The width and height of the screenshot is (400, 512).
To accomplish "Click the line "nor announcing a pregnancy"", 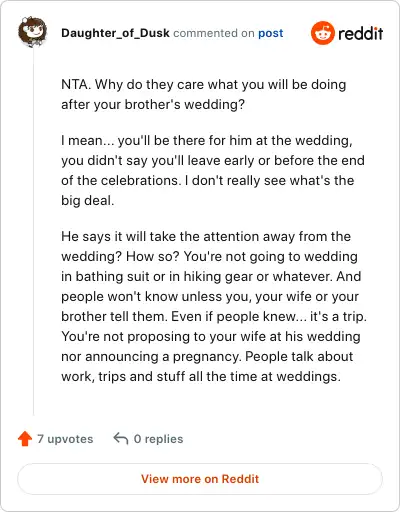I will click(207, 356).
